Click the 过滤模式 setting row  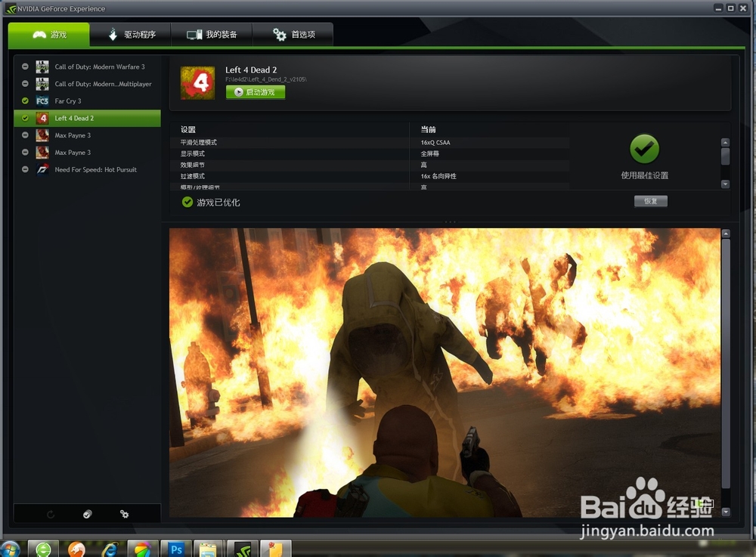coord(370,176)
